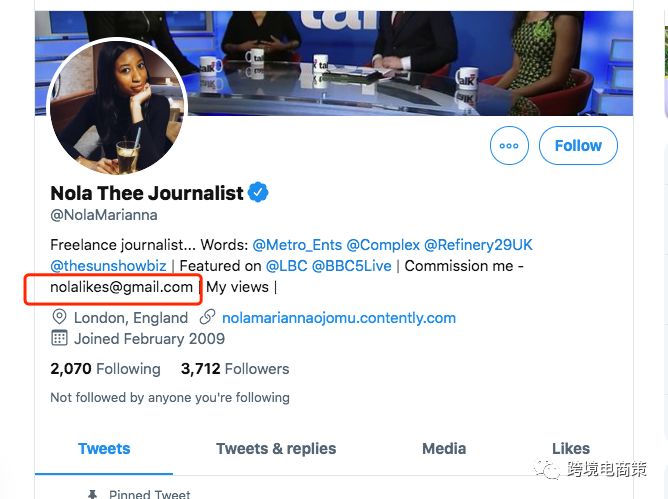Click the link chain icon
This screenshot has width=668, height=499.
(x=207, y=317)
